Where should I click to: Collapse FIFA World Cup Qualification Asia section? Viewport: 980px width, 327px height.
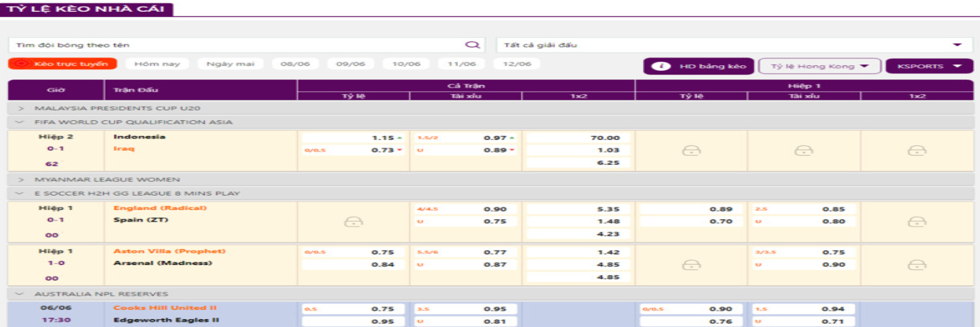coord(21,122)
